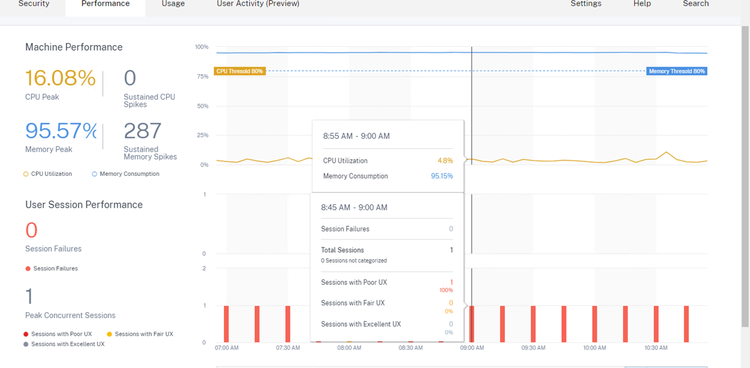The height and width of the screenshot is (368, 750).
Task: Click the red 0 Session Failures count
Action: coord(31,230)
